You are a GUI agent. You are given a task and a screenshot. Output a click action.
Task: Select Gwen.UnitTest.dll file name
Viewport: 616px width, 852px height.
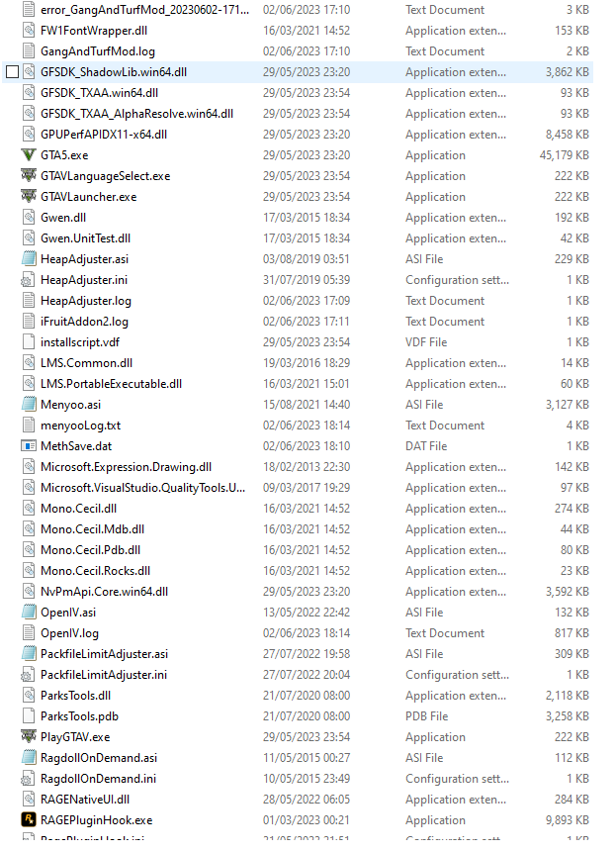click(85, 238)
